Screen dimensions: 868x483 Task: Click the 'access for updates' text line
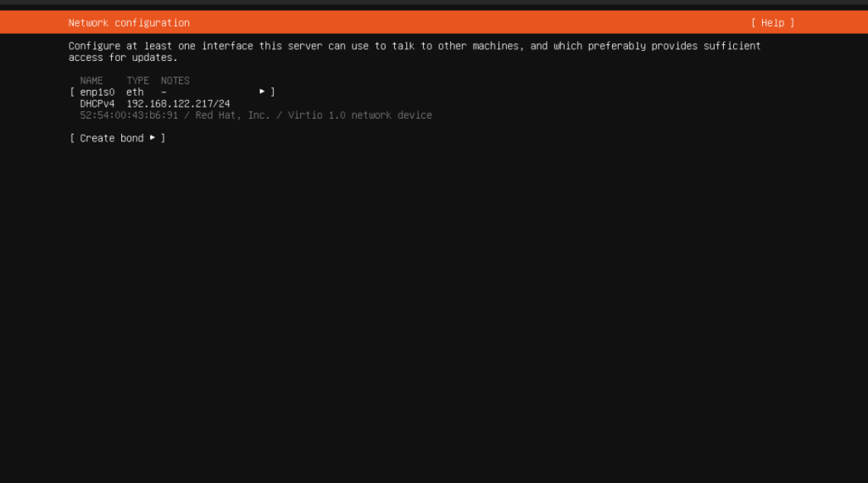(123, 58)
